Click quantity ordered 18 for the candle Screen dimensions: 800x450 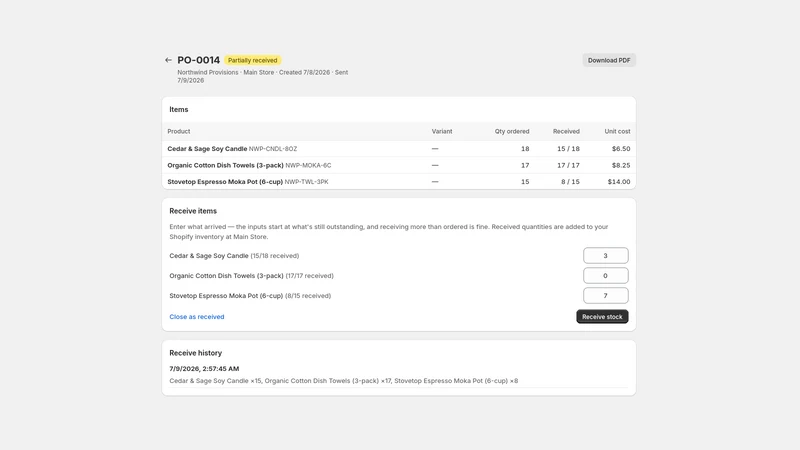pyautogui.click(x=525, y=149)
